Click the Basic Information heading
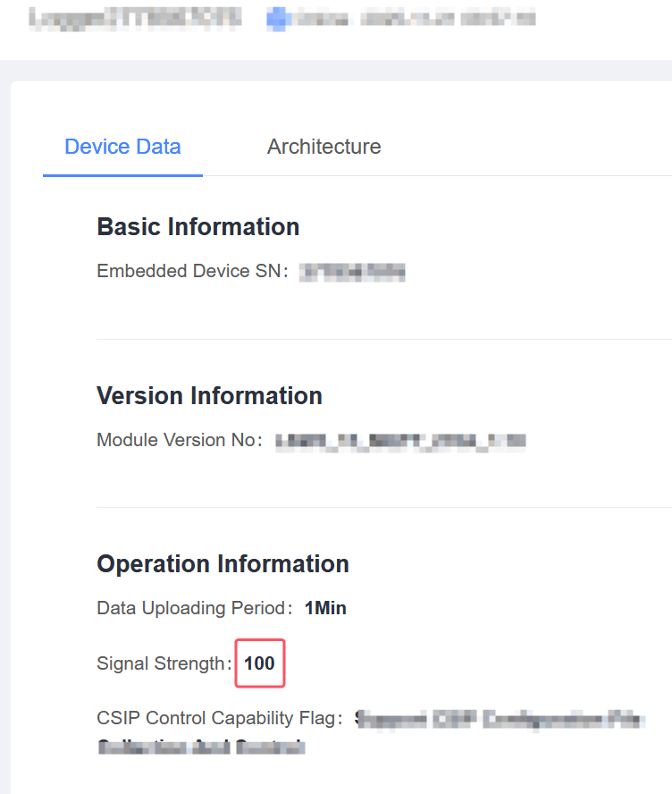This screenshot has width=672, height=794. click(197, 227)
